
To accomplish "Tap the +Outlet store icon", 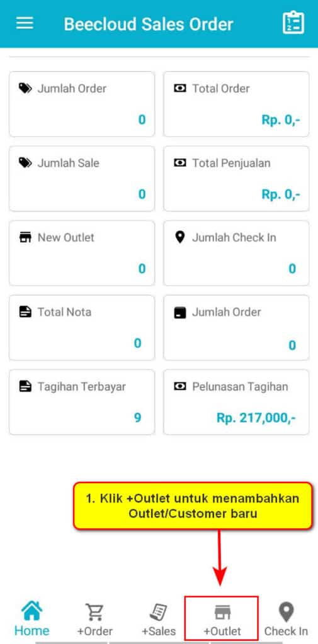I will [222, 613].
